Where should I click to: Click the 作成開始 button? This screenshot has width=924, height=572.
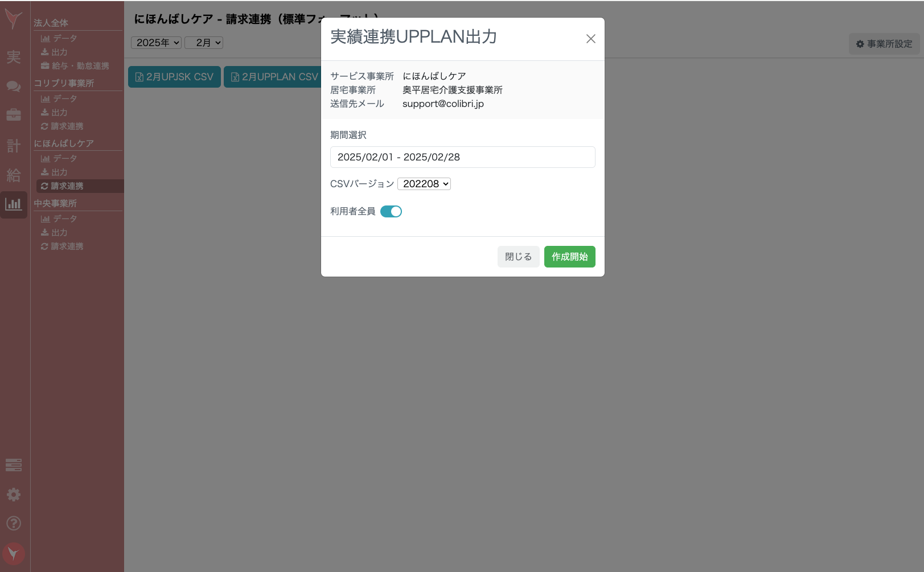click(569, 257)
